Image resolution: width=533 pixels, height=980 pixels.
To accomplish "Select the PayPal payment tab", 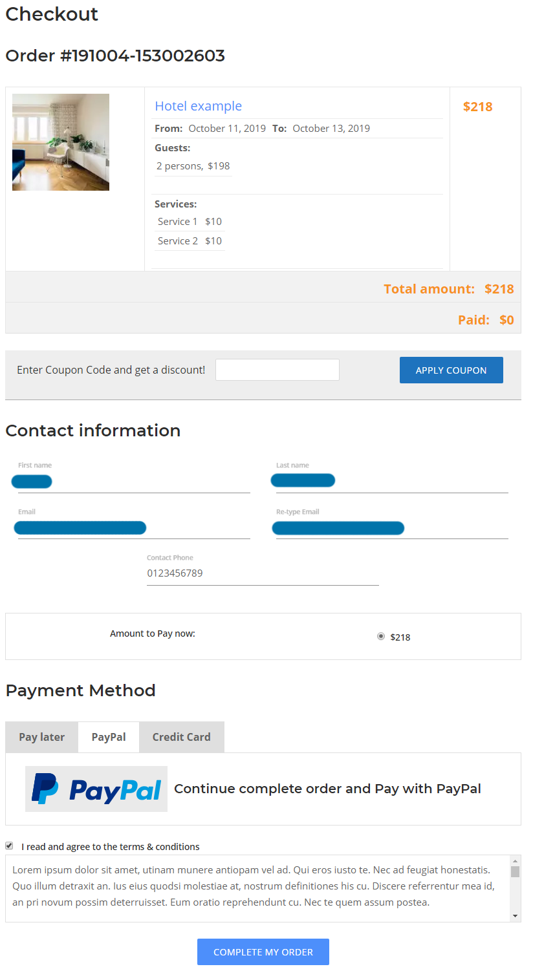I will [109, 737].
